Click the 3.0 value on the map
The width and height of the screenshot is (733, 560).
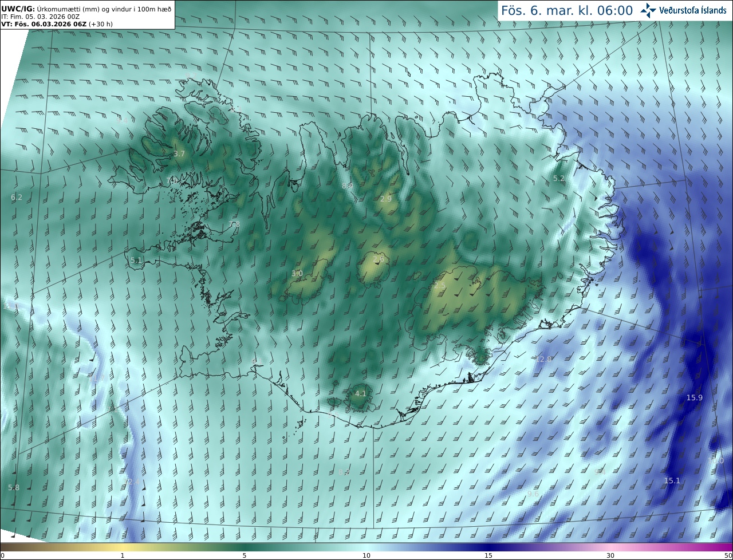pos(297,274)
